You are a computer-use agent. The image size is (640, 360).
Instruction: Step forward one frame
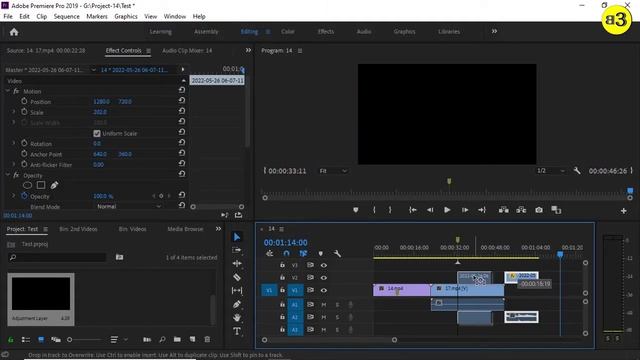[x=464, y=210]
